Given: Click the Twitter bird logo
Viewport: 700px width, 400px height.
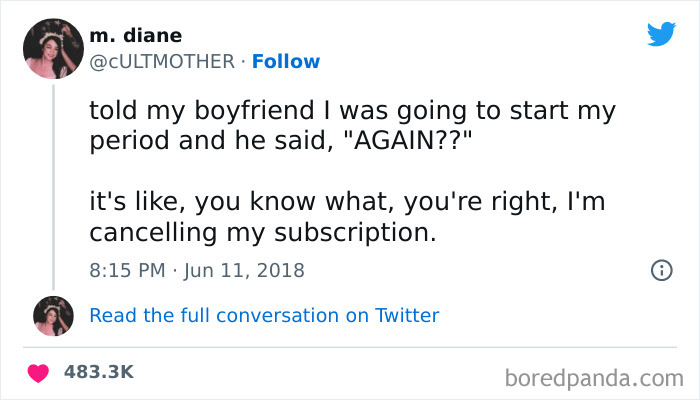Looking at the screenshot, I should pos(661,33).
